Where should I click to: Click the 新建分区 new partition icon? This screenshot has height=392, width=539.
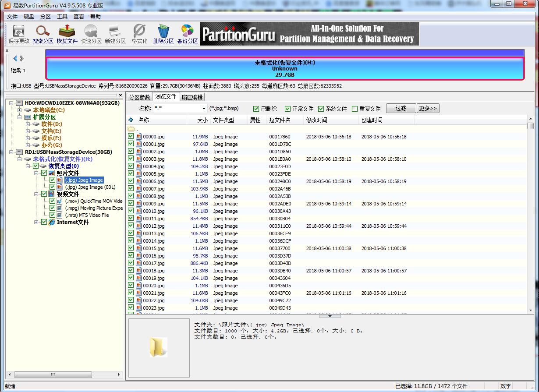pos(115,34)
